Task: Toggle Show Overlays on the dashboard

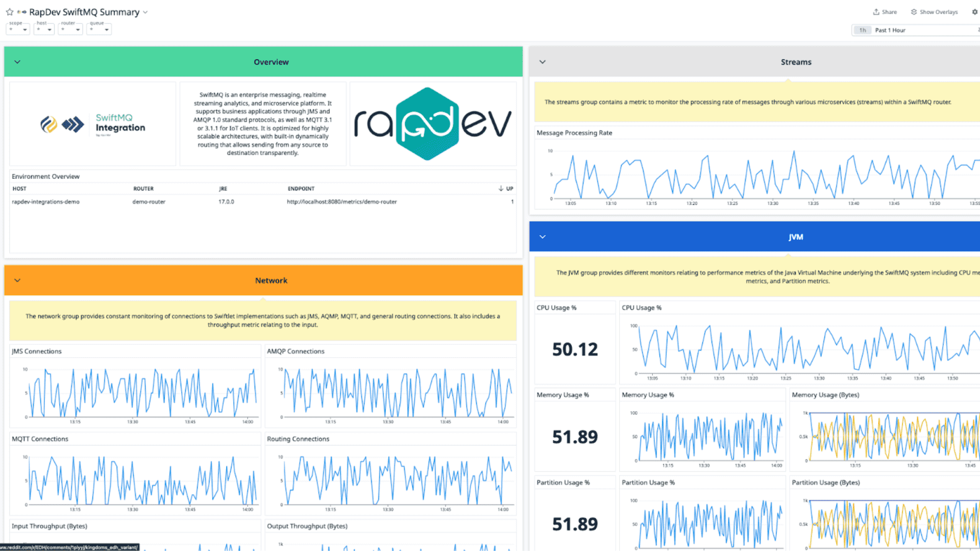Action: coord(938,12)
